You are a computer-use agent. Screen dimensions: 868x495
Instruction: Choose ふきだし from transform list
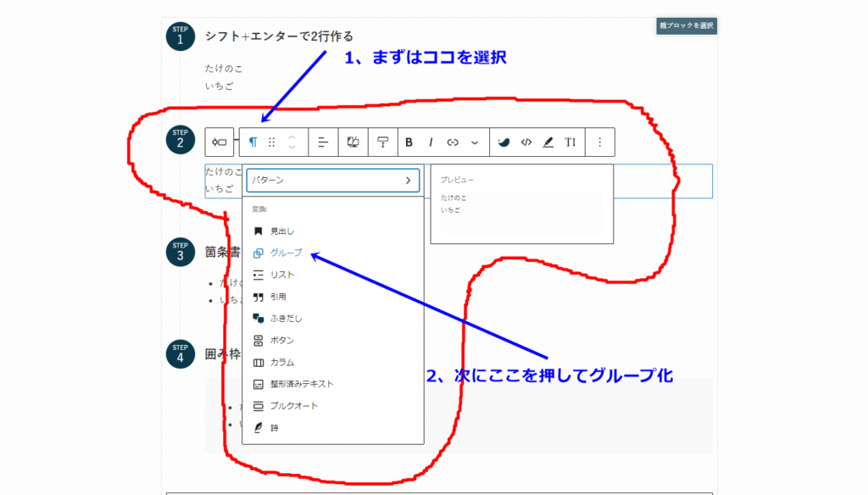click(286, 319)
